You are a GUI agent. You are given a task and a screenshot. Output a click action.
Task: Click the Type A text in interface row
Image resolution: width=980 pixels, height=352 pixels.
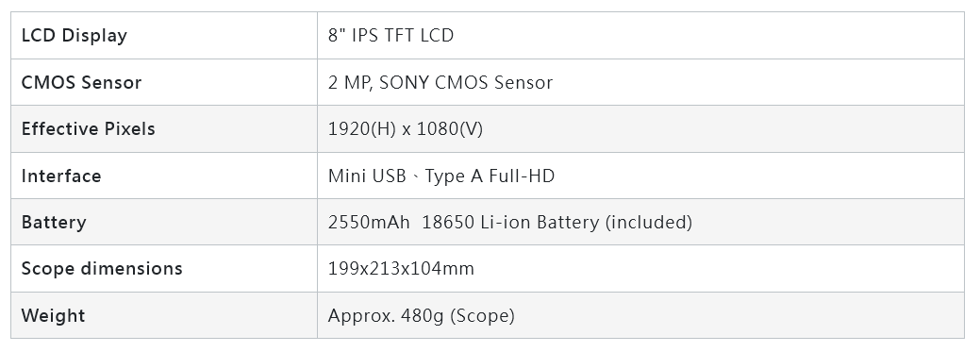(x=455, y=176)
